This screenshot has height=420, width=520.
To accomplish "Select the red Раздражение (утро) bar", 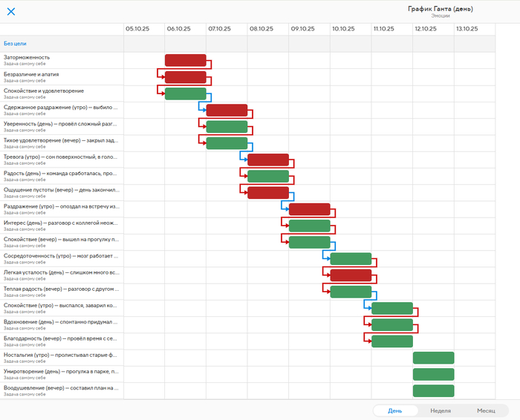I will (x=309, y=209).
